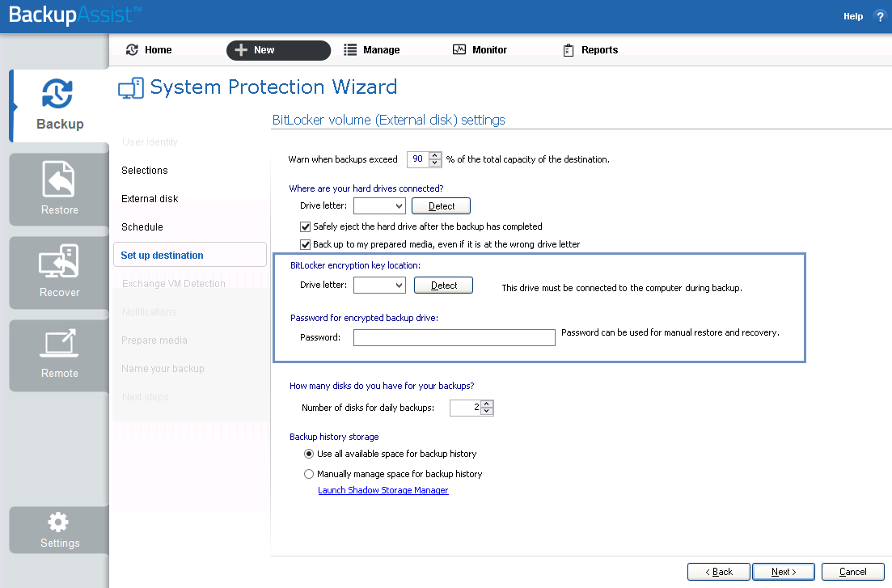Click the Name your backup step
Viewport: 892px width, 588px height.
163,369
